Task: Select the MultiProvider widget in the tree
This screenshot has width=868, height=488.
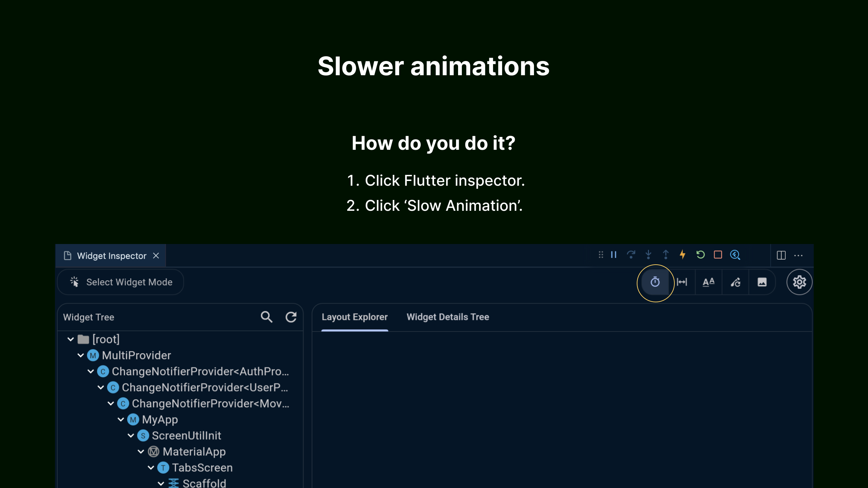Action: (136, 355)
